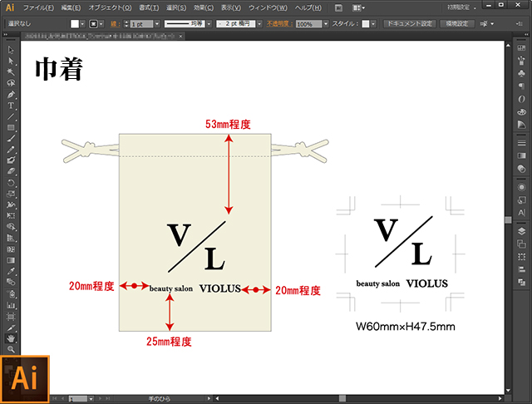Select the Zoom tool
This screenshot has height=404, width=532.
[x=11, y=349]
